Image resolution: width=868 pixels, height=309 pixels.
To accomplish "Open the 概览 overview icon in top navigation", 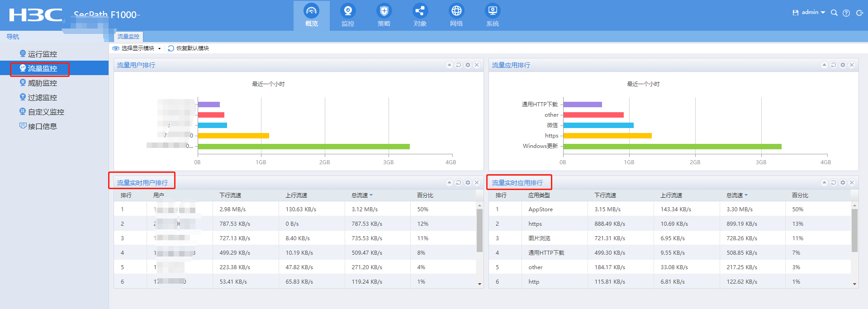I will pyautogui.click(x=311, y=15).
